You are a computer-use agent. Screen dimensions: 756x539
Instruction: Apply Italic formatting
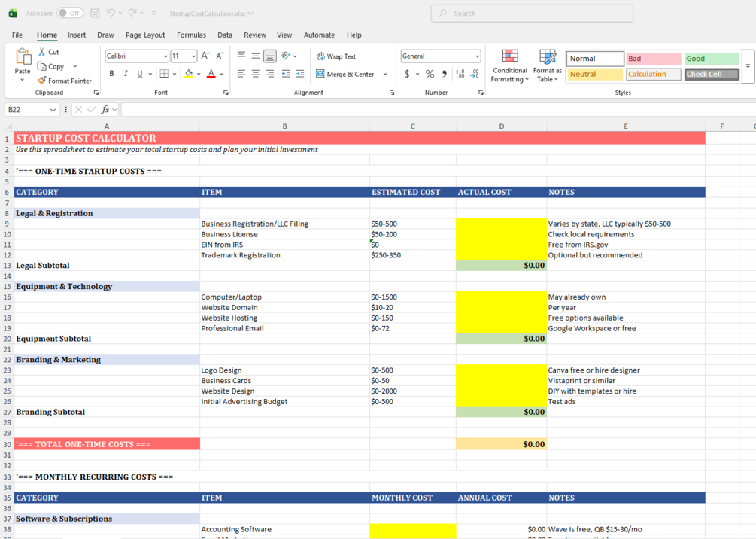[x=126, y=73]
